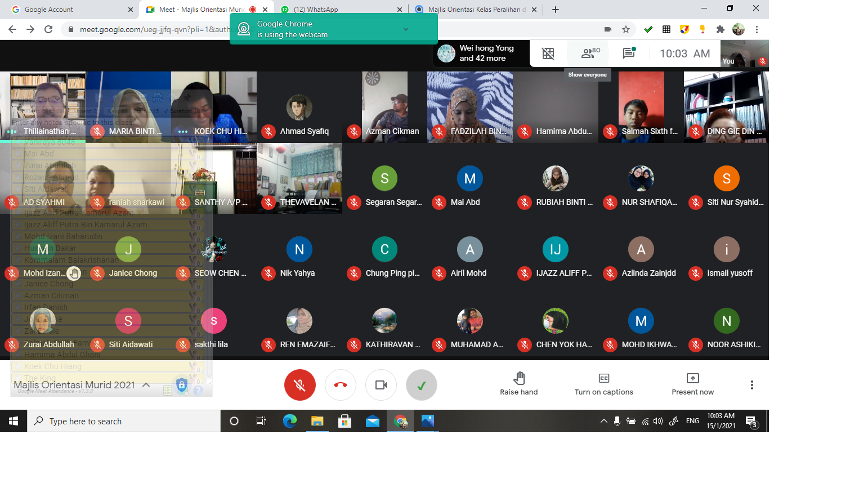Viewport: 868px width, 502px height.
Task: Raise hand in the meeting
Action: 519,384
